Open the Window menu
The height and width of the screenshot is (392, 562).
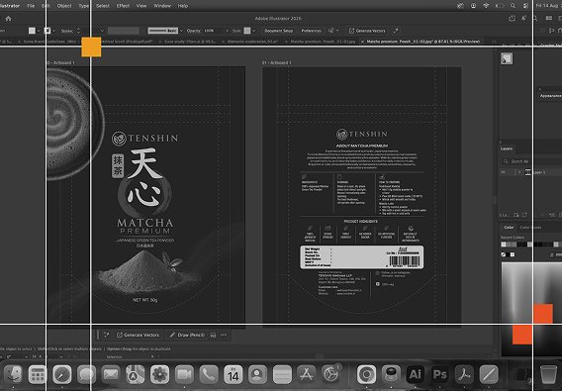[162, 6]
